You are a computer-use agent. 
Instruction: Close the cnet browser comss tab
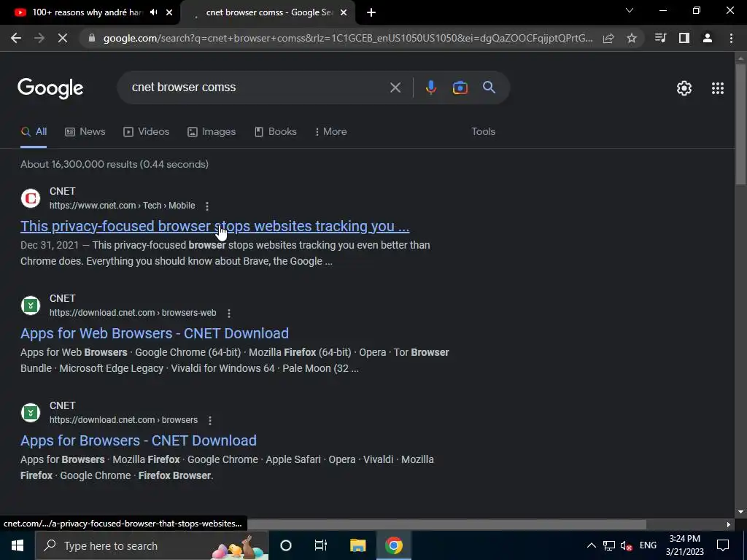[344, 12]
